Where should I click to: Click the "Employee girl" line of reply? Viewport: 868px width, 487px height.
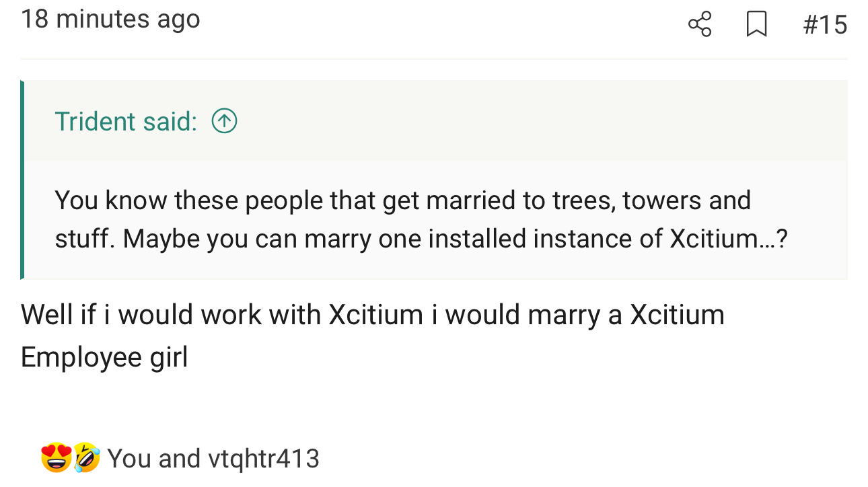click(104, 357)
